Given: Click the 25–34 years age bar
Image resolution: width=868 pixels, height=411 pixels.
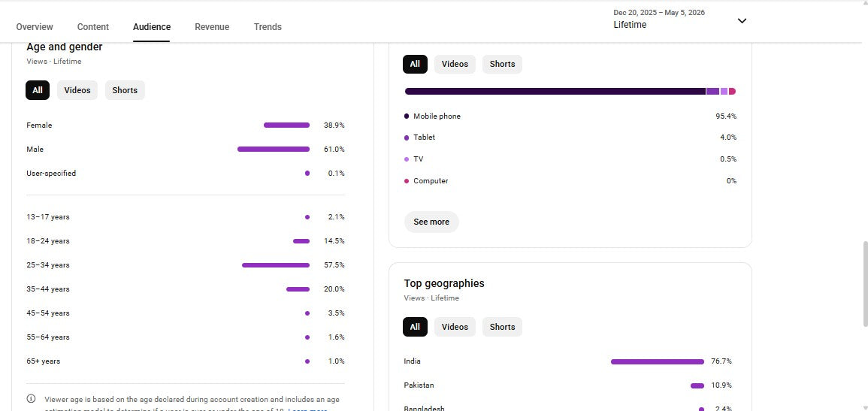Looking at the screenshot, I should coord(276,265).
